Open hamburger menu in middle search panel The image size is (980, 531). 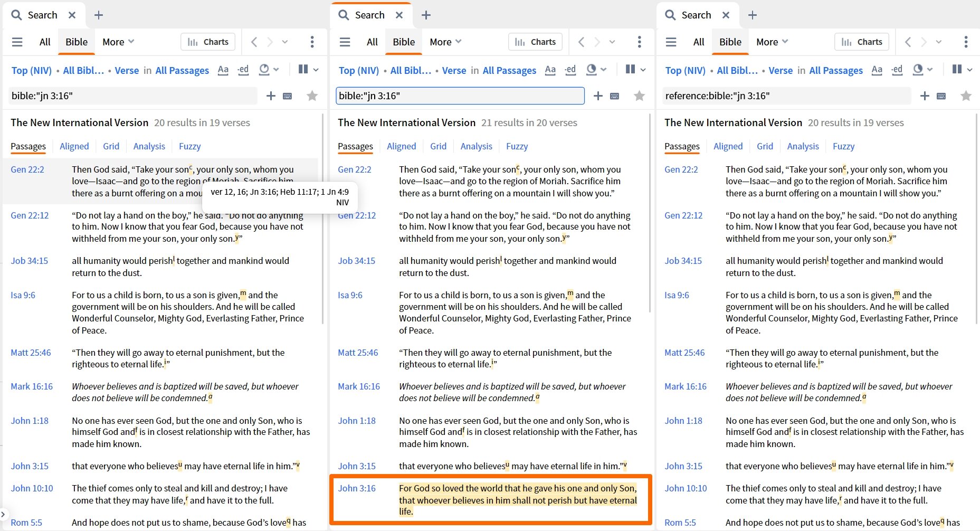pos(345,42)
